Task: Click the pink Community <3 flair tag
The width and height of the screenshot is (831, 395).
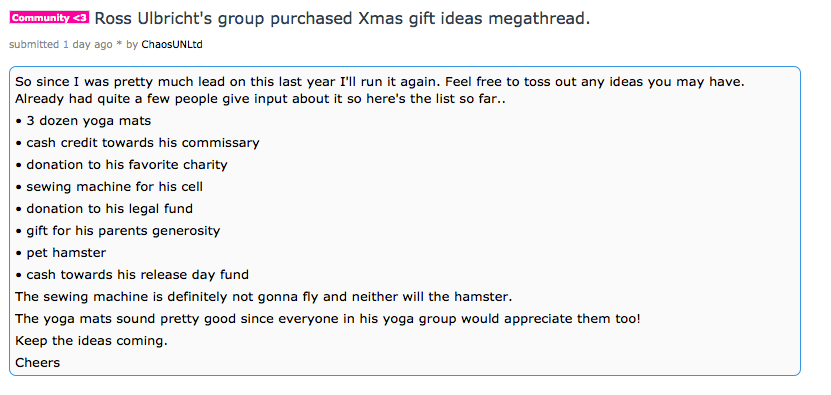Action: [49, 17]
